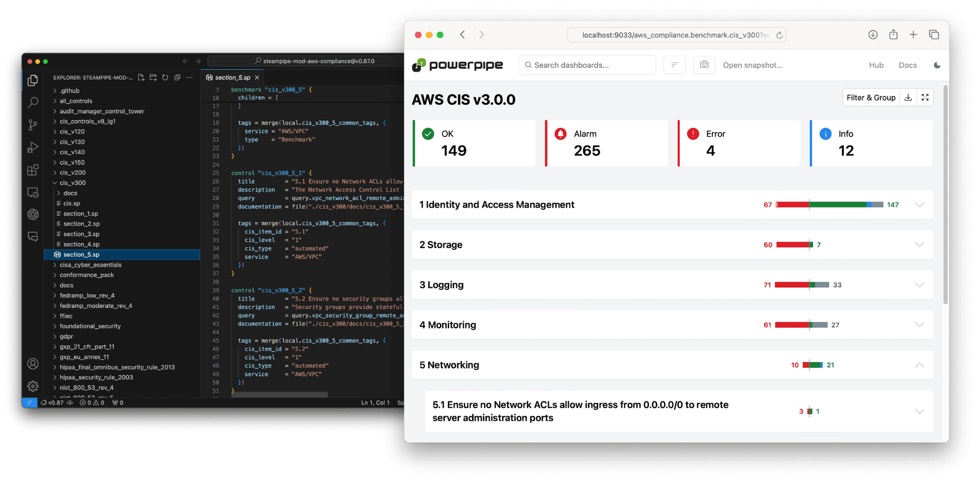Download the AWS CIS benchmark results
This screenshot has height=483, width=980.
pyautogui.click(x=908, y=97)
